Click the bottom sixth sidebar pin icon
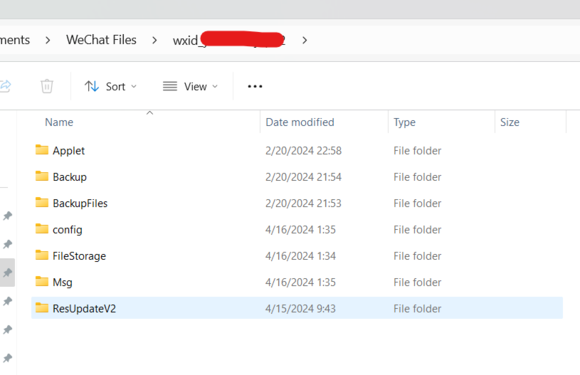The width and height of the screenshot is (580, 375). tap(7, 358)
